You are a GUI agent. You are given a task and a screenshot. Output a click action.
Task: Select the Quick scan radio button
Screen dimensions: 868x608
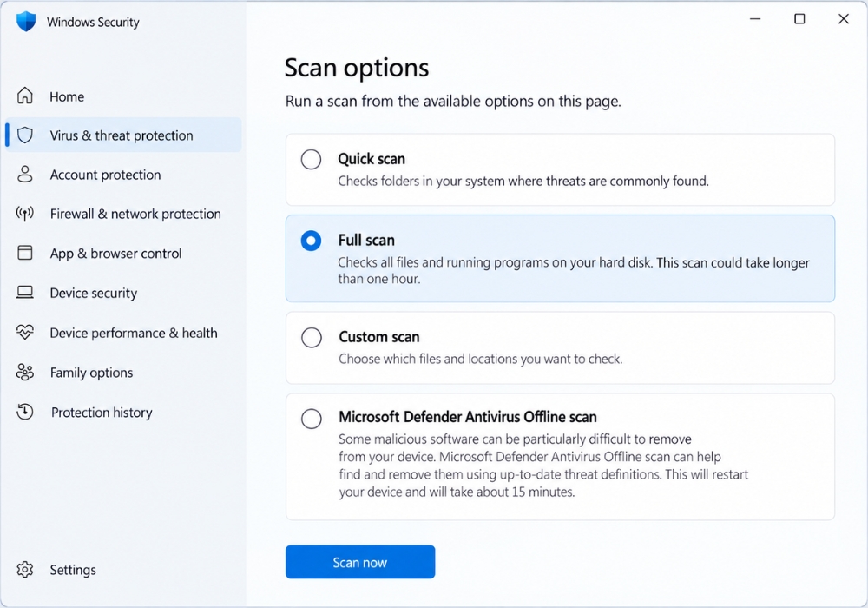point(311,160)
